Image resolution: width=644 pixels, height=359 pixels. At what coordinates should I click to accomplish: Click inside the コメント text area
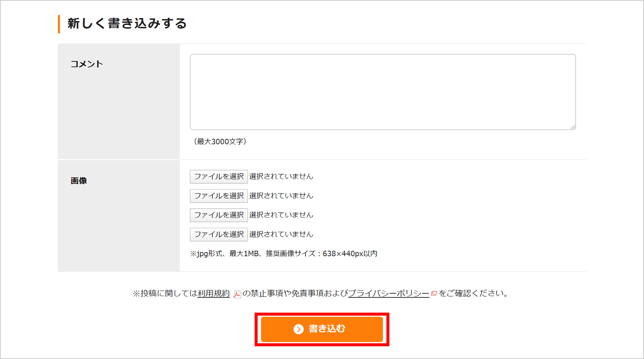pyautogui.click(x=383, y=92)
